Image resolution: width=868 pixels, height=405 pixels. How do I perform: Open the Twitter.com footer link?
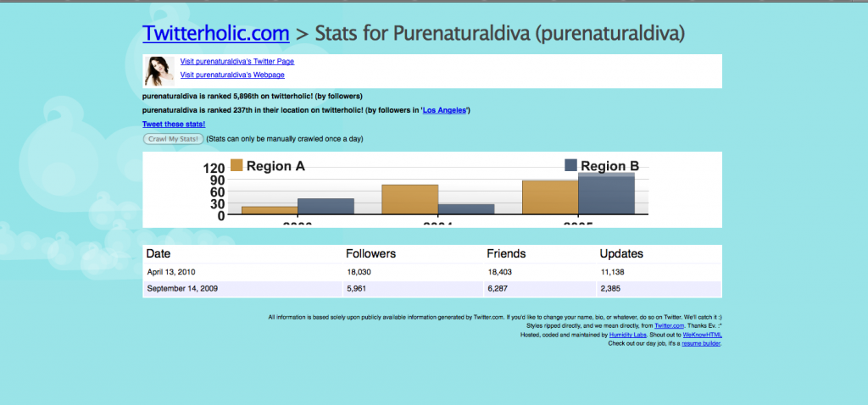click(x=669, y=326)
